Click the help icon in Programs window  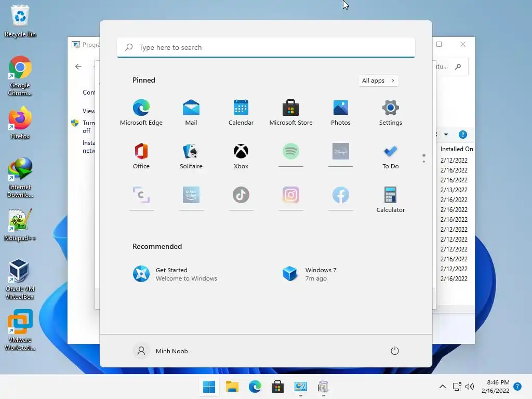click(x=463, y=135)
